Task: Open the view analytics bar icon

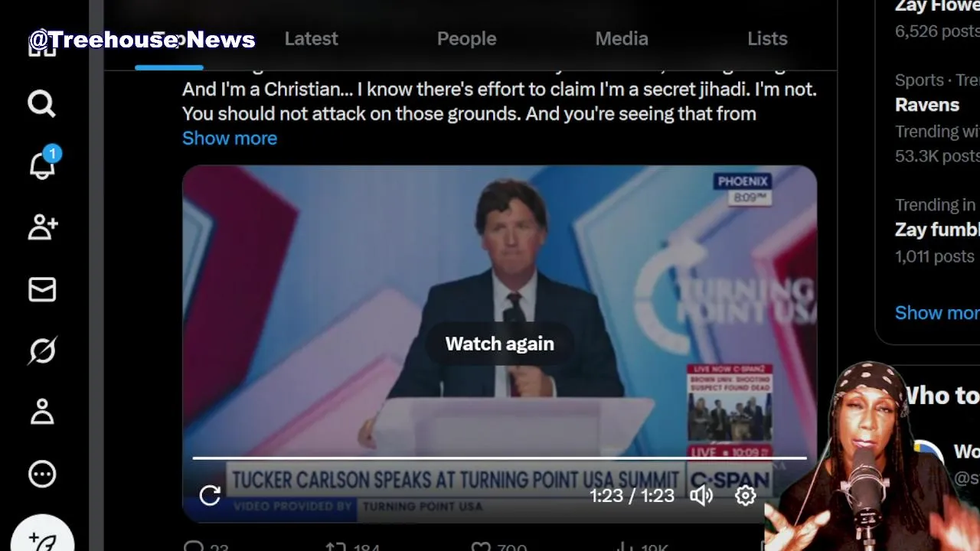Action: click(624, 546)
